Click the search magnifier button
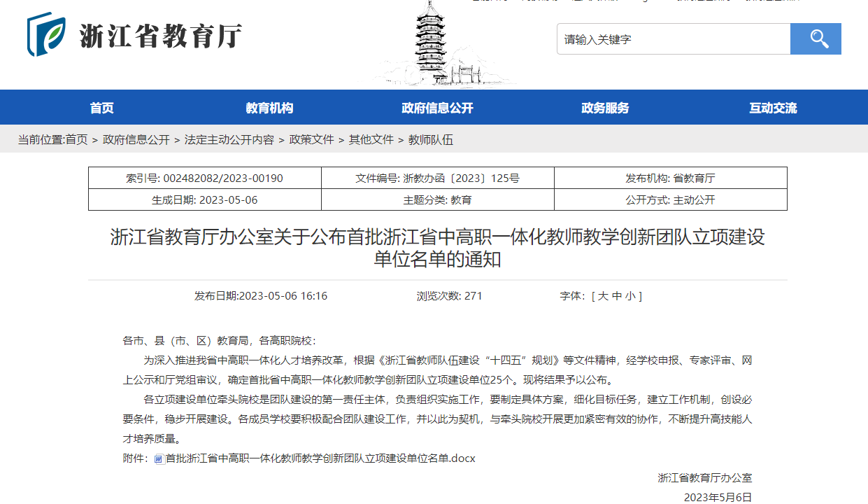 point(816,39)
